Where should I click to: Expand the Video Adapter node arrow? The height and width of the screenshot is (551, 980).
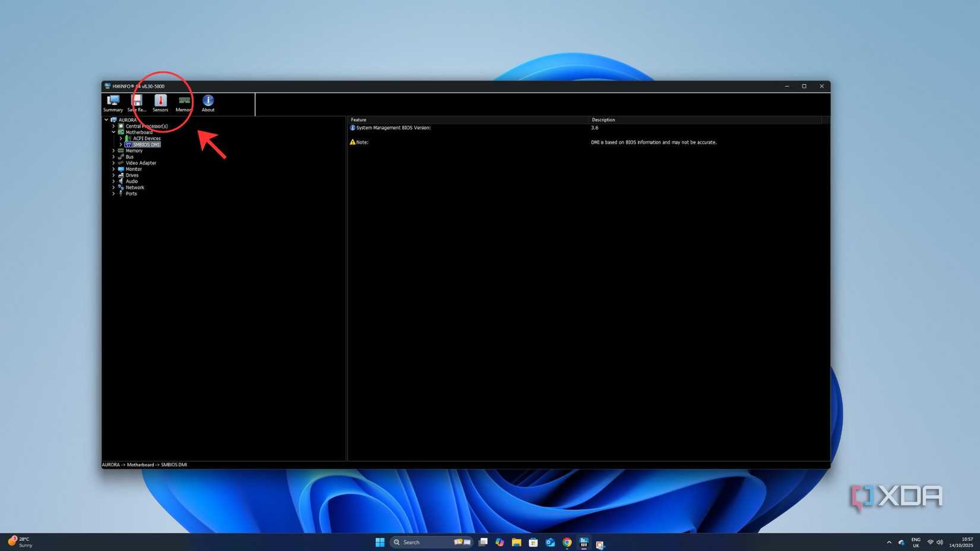click(113, 163)
